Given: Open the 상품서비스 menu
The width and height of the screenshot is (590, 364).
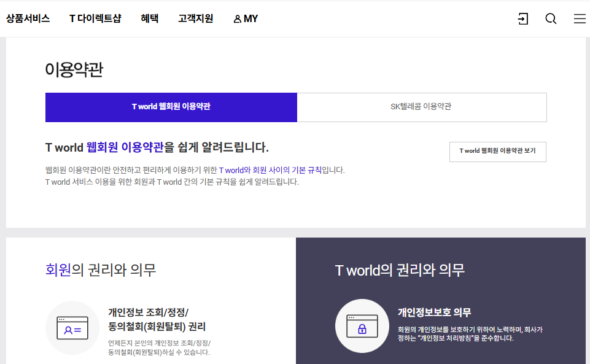Looking at the screenshot, I should tap(28, 18).
